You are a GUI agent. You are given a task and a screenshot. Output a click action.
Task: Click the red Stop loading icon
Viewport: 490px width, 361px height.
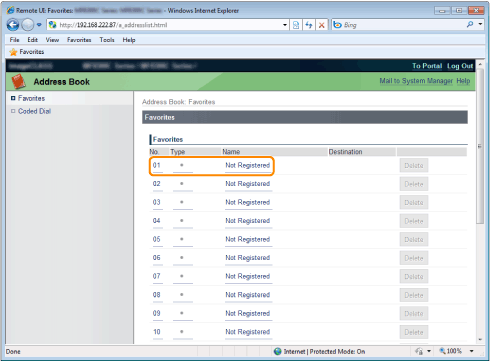321,25
